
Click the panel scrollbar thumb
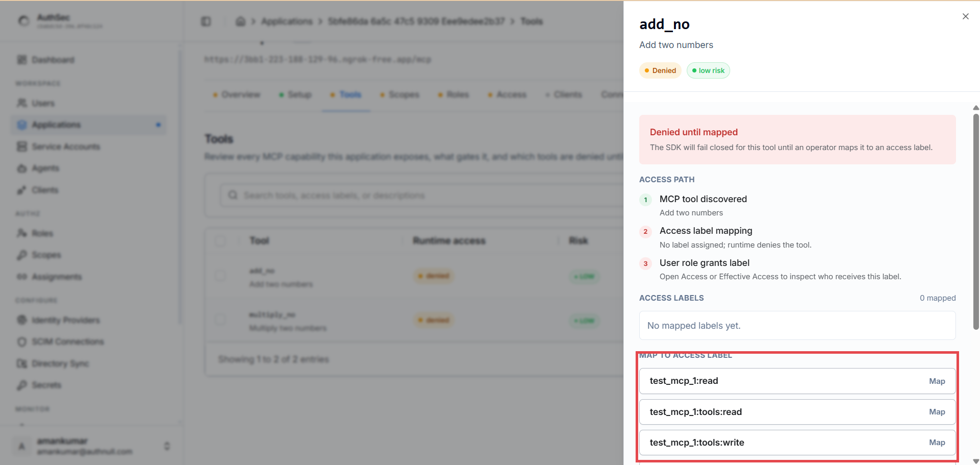[x=976, y=222]
